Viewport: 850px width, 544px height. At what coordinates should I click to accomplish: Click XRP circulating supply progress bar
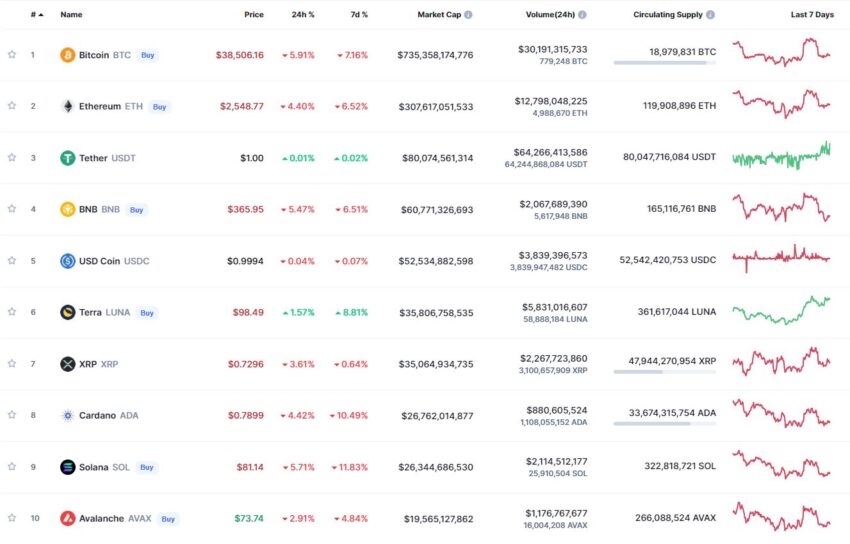pyautogui.click(x=665, y=372)
